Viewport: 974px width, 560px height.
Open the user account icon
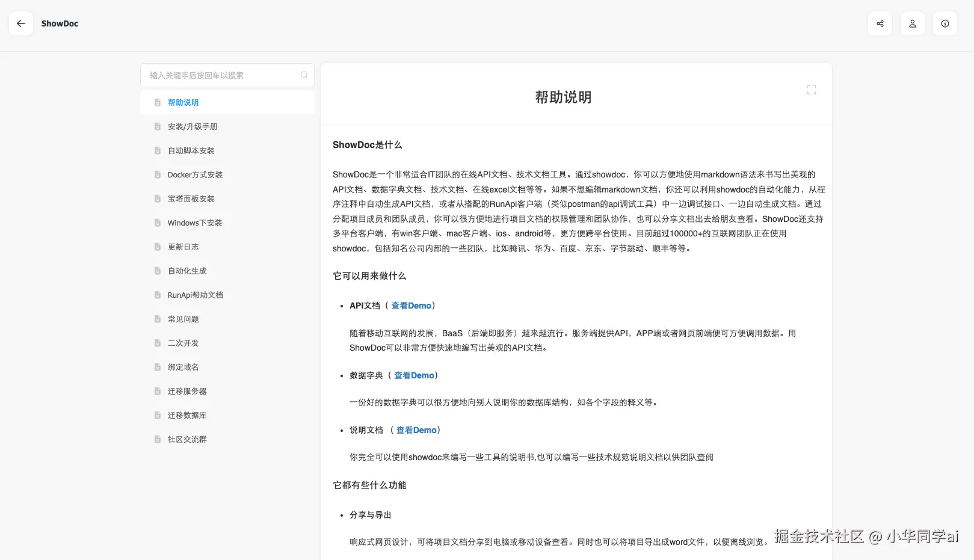point(913,23)
